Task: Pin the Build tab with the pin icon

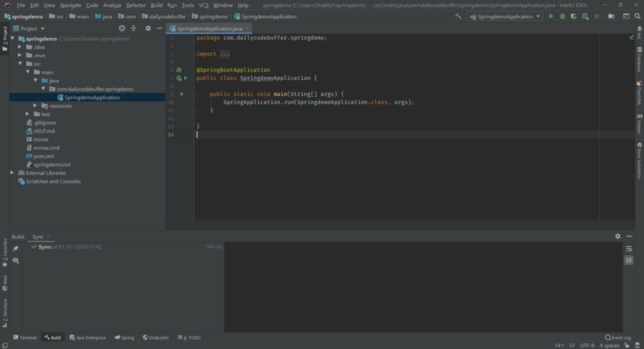Action: click(16, 248)
